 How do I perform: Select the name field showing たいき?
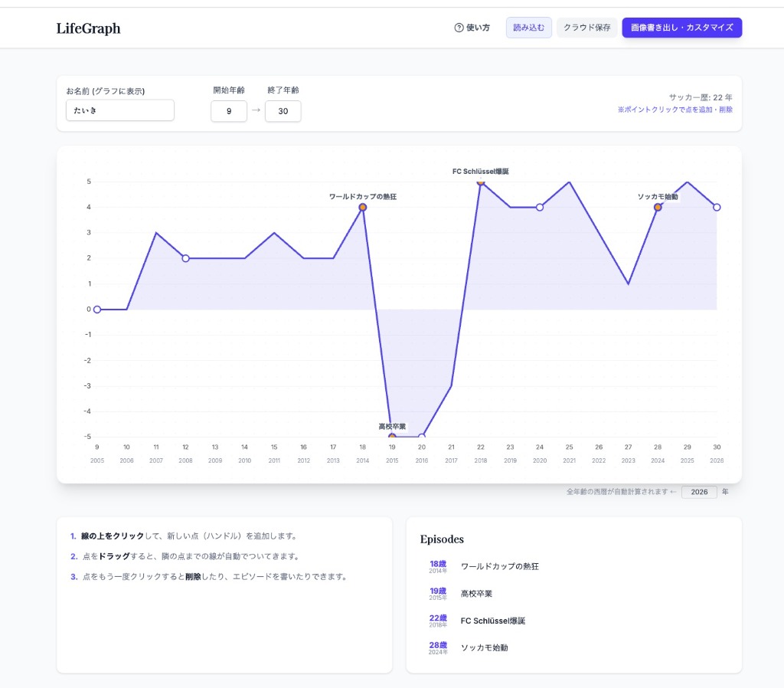119,110
